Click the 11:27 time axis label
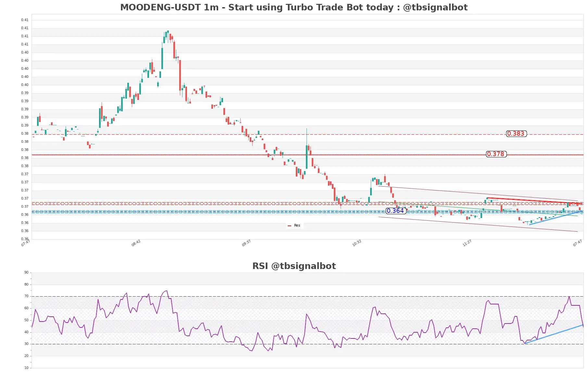Image resolution: width=588 pixels, height=392 pixels. pyautogui.click(x=467, y=243)
